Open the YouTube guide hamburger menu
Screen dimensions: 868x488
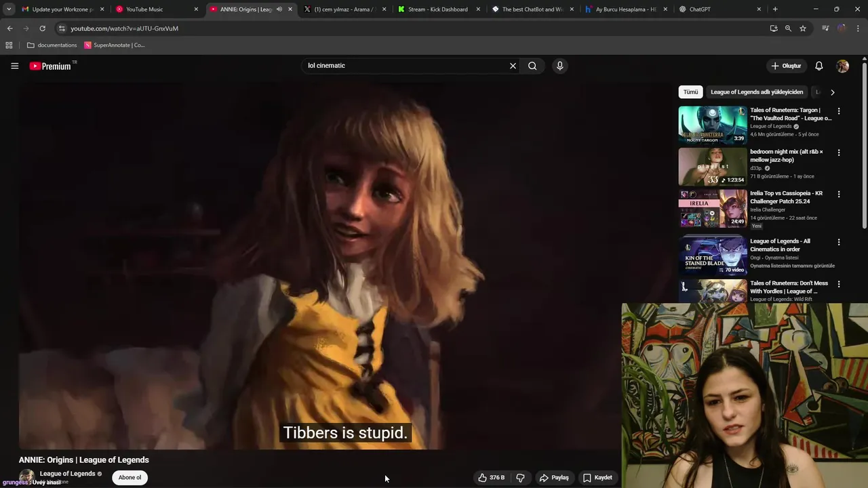coord(14,66)
